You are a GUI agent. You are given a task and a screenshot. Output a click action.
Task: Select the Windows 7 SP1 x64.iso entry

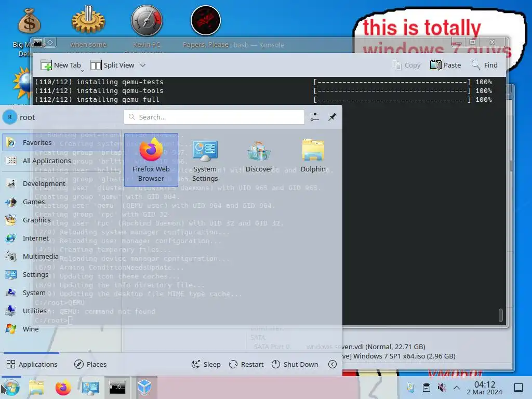[399, 356]
